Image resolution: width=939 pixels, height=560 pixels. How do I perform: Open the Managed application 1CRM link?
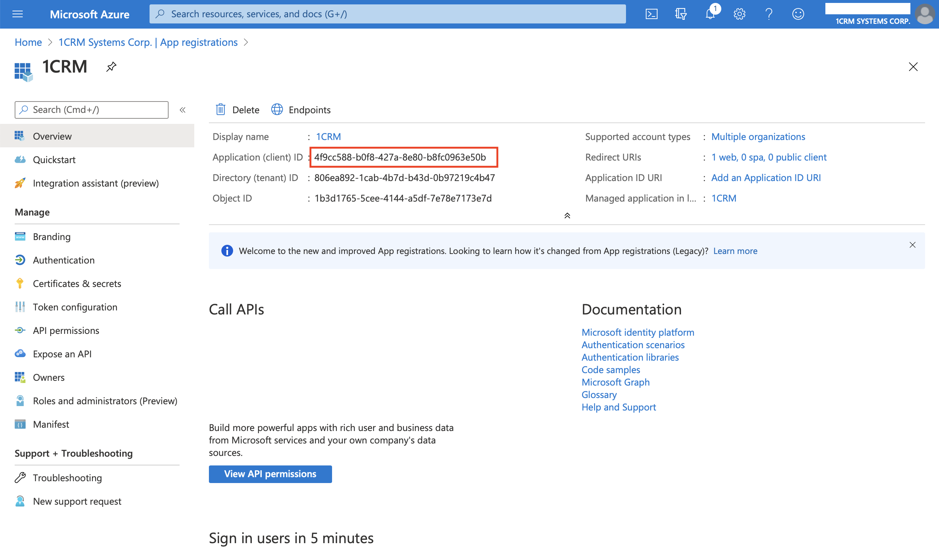coord(723,198)
